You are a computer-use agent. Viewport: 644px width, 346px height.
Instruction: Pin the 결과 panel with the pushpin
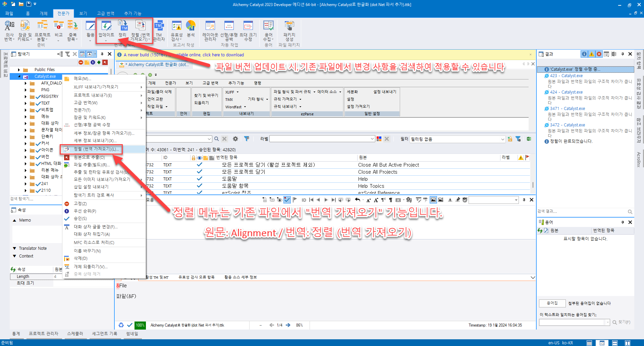click(x=623, y=54)
